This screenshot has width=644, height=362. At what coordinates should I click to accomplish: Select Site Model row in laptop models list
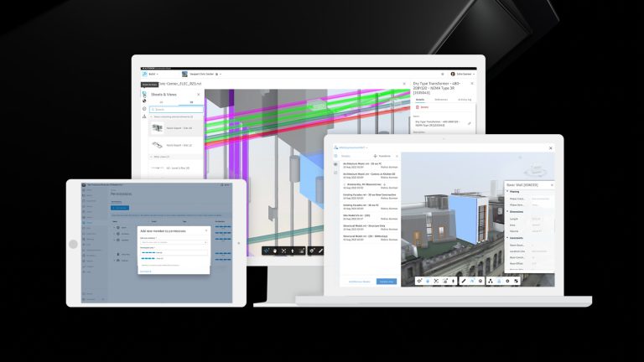370,217
